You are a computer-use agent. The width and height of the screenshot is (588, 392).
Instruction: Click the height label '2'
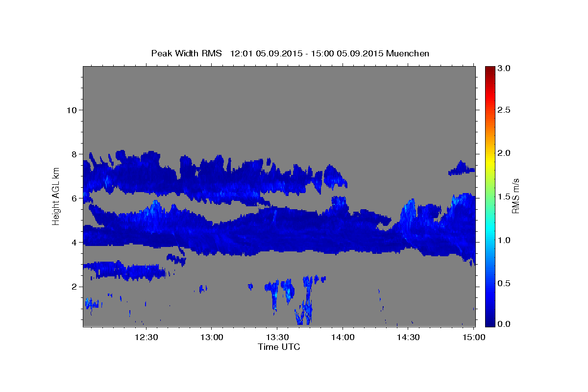click(x=73, y=286)
